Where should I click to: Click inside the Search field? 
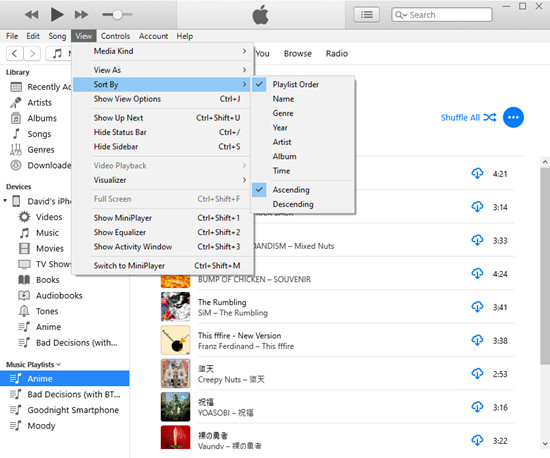click(x=442, y=15)
